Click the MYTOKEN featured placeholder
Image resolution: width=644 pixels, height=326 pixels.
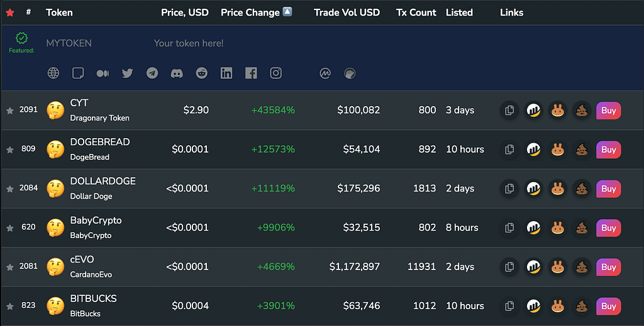click(69, 43)
